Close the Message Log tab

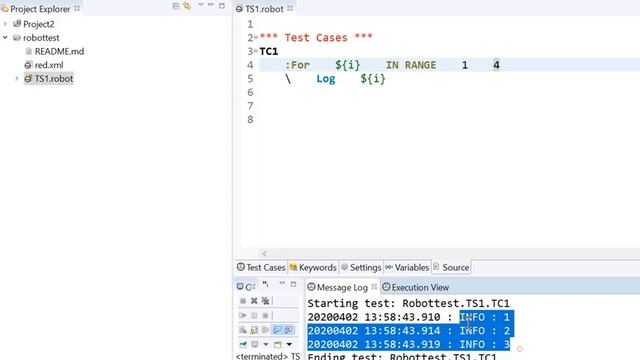374,287
